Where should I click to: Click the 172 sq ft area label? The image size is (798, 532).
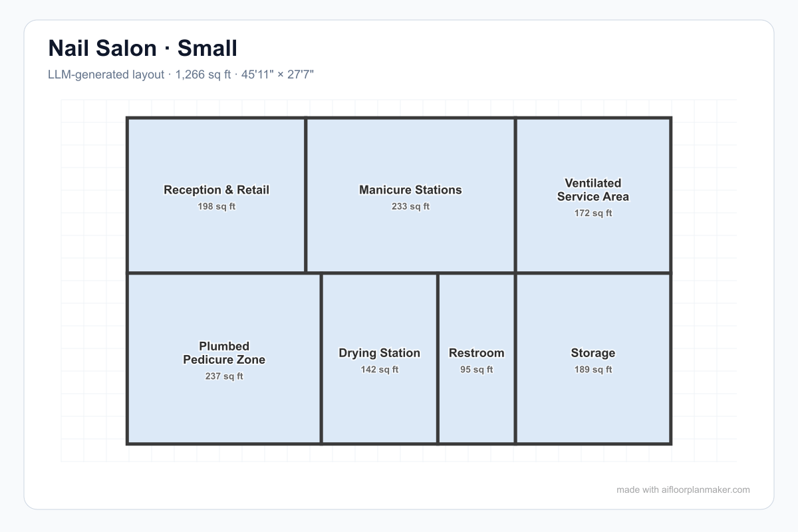click(x=593, y=213)
